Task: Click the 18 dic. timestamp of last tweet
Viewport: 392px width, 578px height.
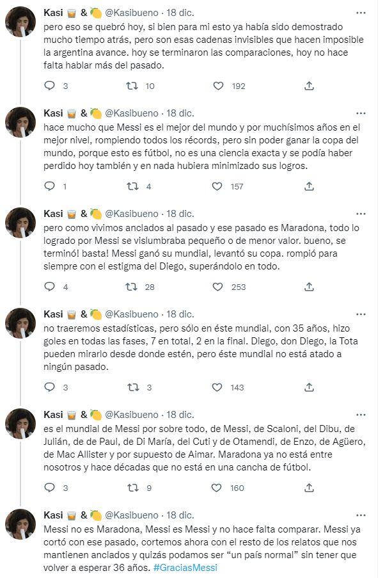Action: 182,515
